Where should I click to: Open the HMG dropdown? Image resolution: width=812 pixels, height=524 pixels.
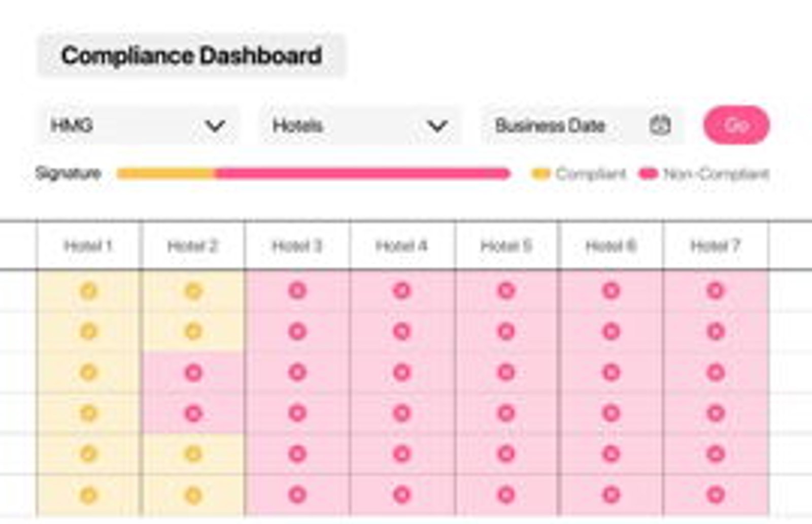(138, 125)
